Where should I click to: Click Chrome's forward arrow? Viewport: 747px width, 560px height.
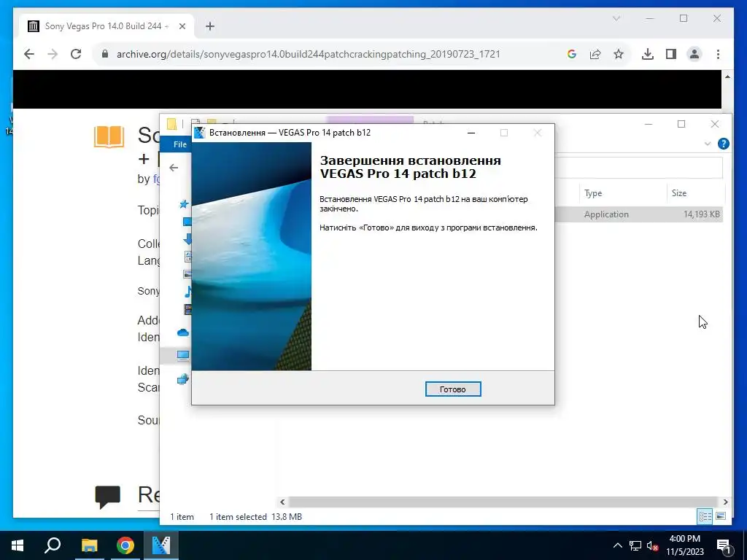coord(53,54)
